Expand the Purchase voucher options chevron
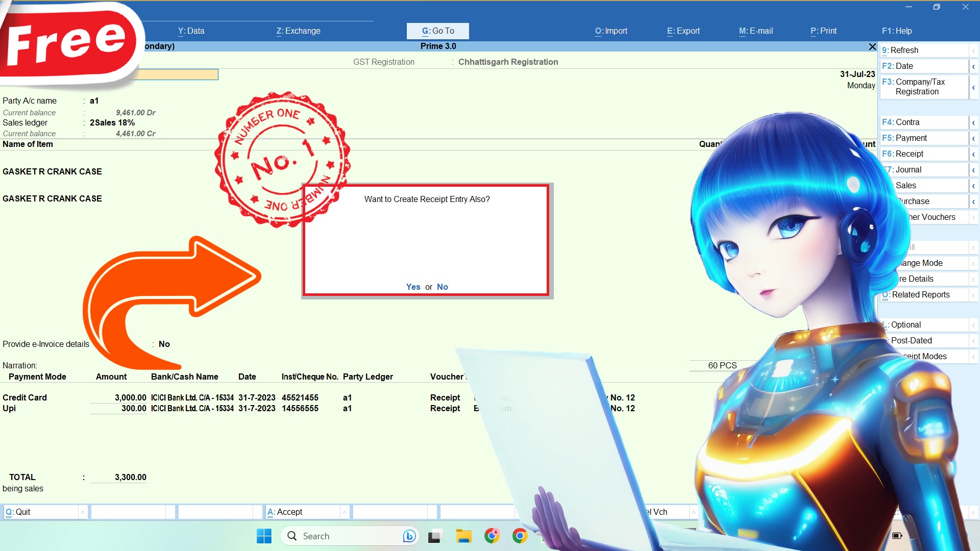980x551 pixels. coord(974,201)
